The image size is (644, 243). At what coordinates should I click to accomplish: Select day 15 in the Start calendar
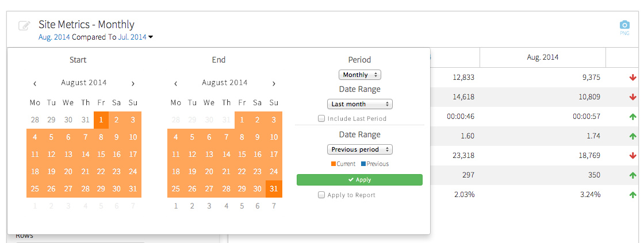101,154
